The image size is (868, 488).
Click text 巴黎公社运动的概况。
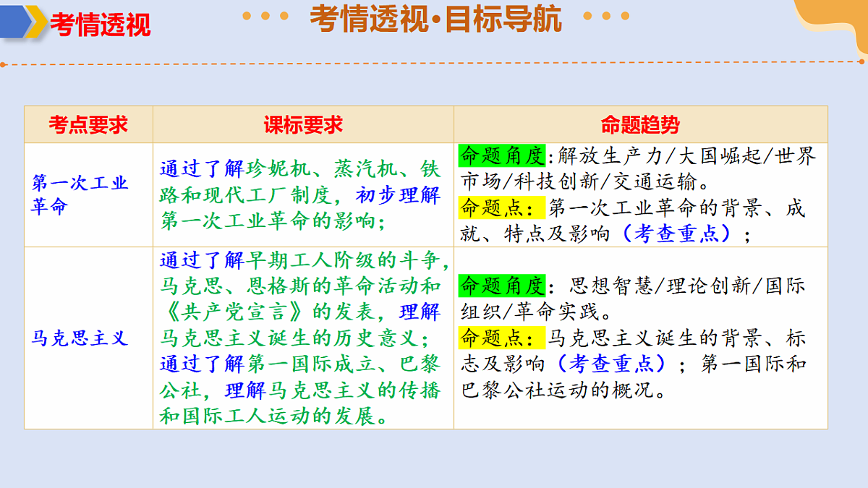[563, 391]
